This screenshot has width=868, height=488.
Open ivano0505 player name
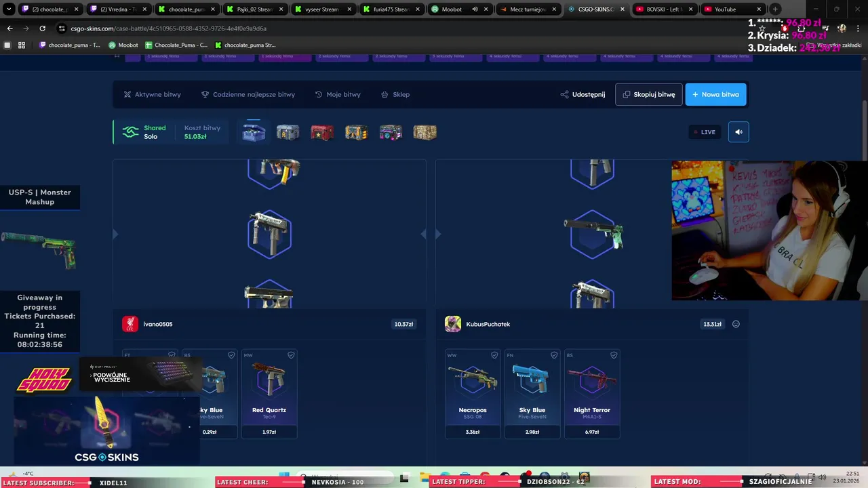[x=158, y=324]
